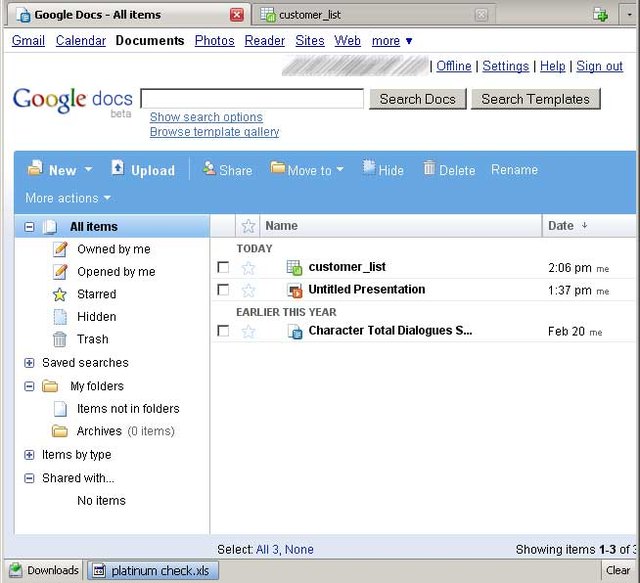Check the customer_list checkbox
The height and width of the screenshot is (583, 640).
(x=223, y=267)
